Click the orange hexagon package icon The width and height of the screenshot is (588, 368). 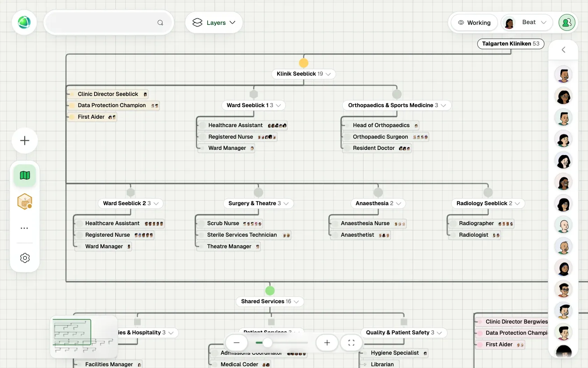(x=25, y=201)
